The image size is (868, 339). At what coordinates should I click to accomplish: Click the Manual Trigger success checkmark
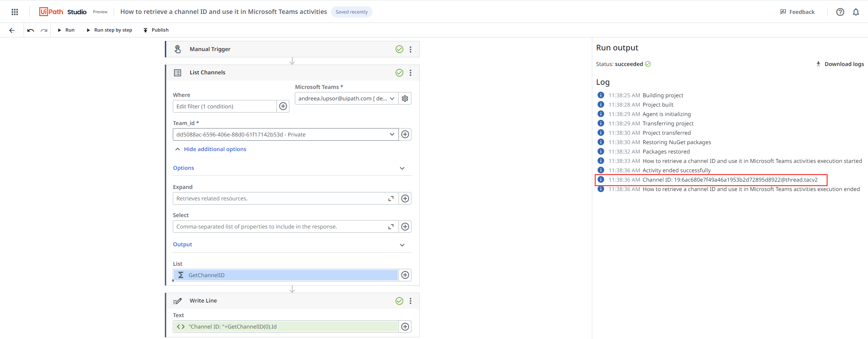pyautogui.click(x=399, y=49)
